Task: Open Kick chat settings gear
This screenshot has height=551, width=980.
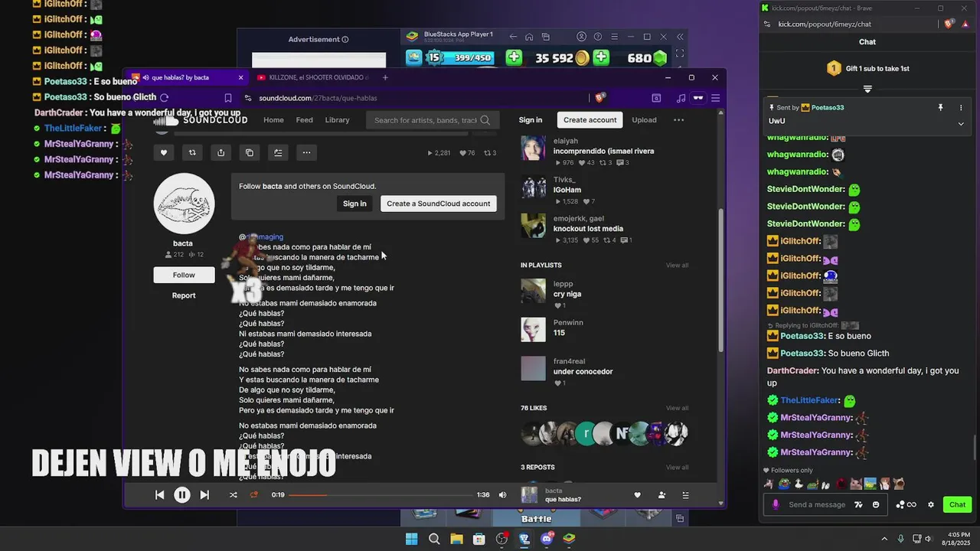Action: (x=931, y=504)
